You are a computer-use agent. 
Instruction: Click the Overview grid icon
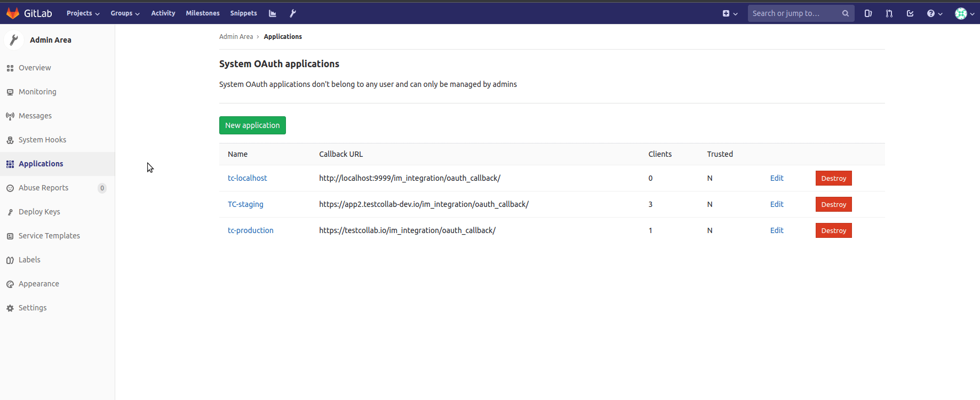[x=10, y=68]
